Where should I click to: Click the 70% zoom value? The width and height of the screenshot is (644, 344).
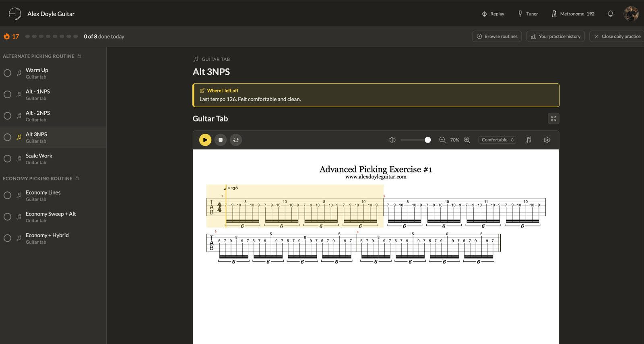[x=454, y=140]
